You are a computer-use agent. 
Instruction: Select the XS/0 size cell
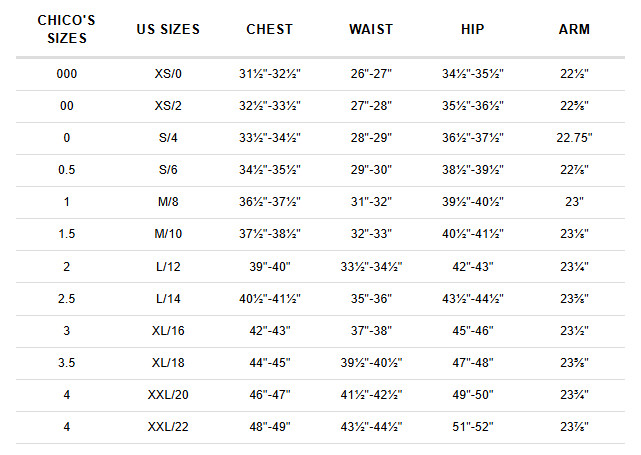click(168, 74)
